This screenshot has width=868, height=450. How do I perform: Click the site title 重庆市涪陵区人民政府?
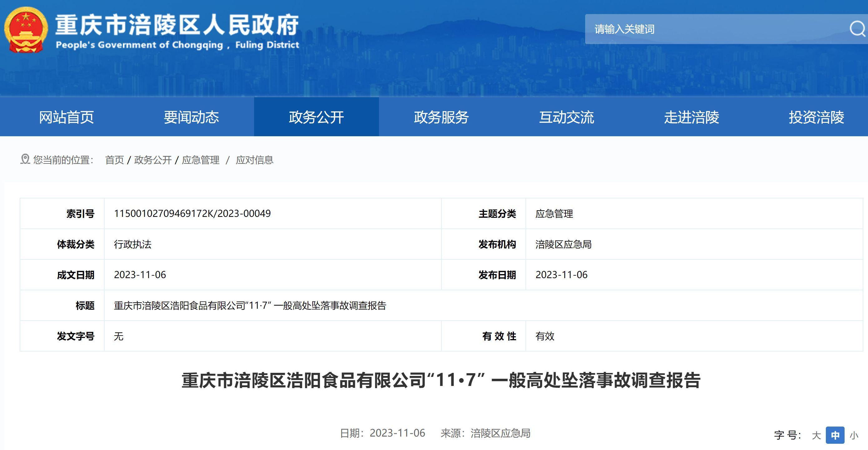(177, 25)
